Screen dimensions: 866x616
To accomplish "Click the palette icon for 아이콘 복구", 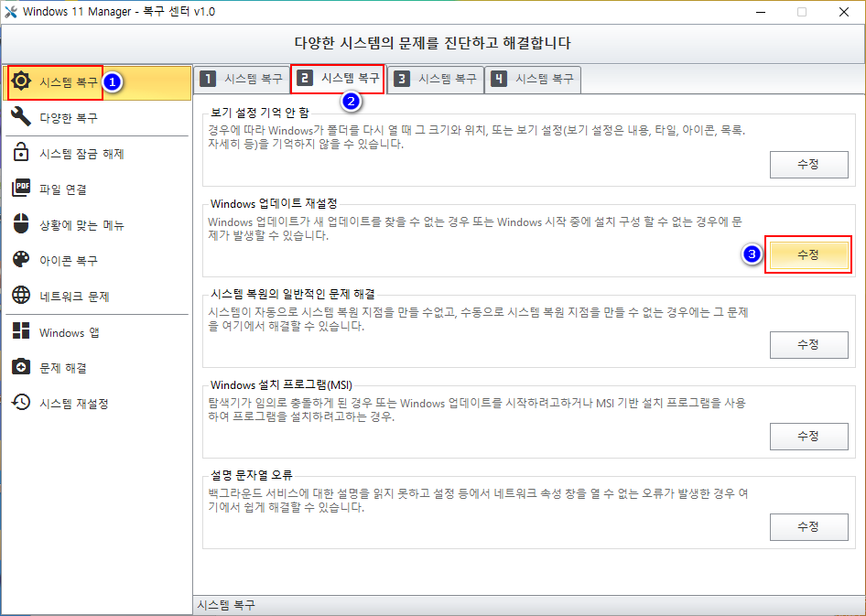I will (21, 259).
